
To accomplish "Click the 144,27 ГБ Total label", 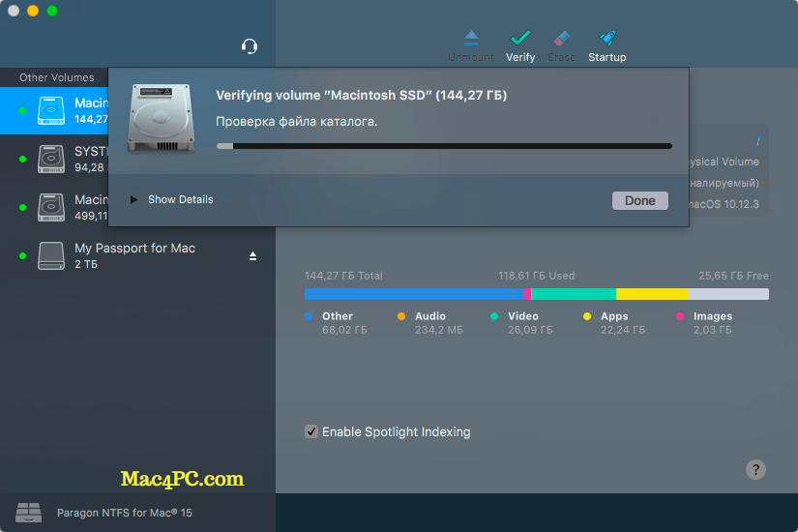I will (x=343, y=276).
